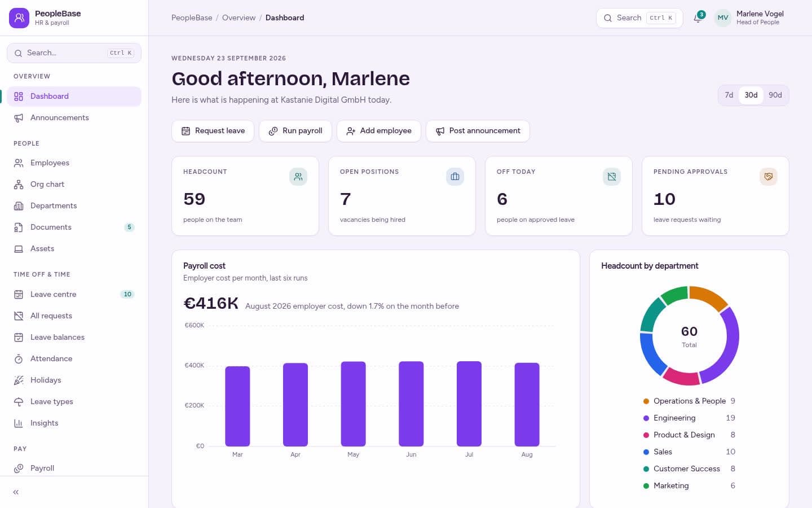
Task: Collapse the sidebar with double chevron
Action: tap(16, 492)
